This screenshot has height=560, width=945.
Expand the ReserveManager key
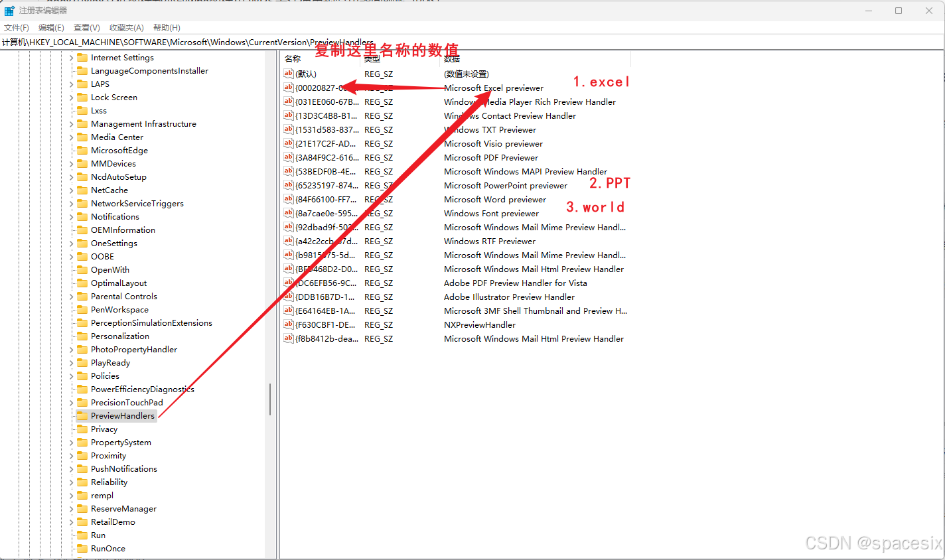coord(71,509)
